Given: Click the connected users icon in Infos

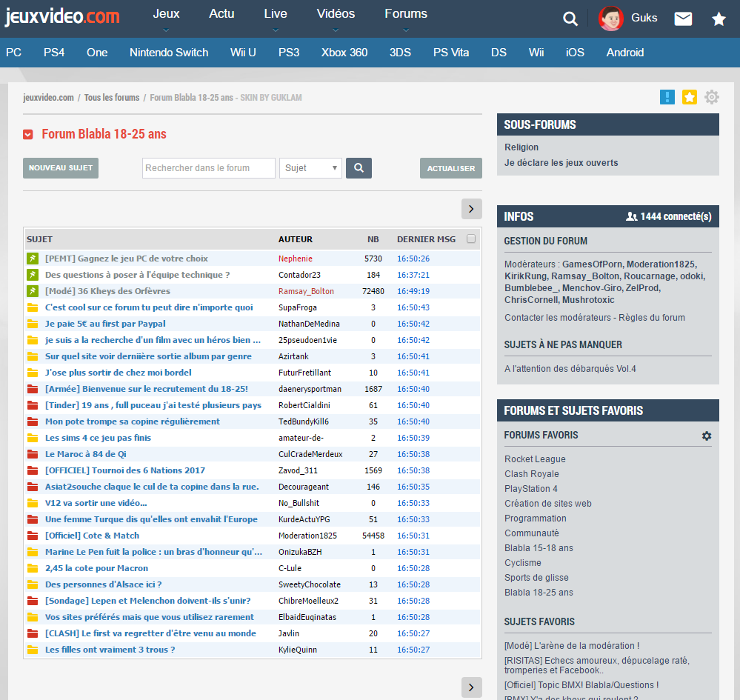Looking at the screenshot, I should [631, 216].
